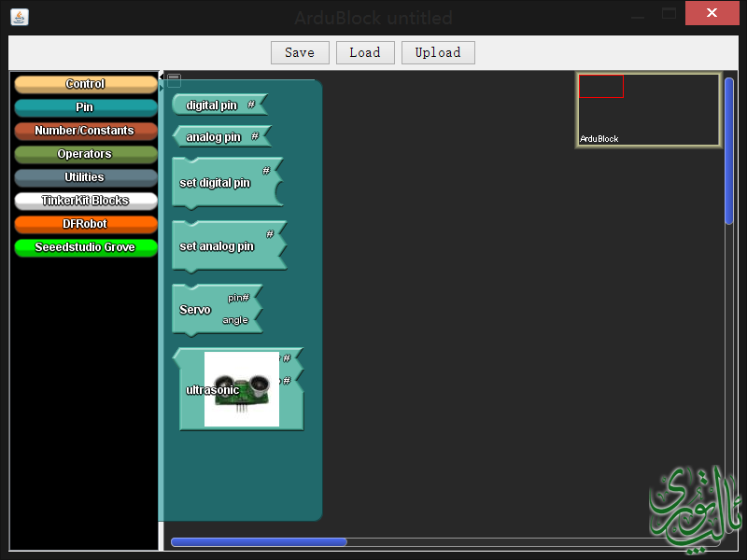
Task: Collapse the block drawer with arrow
Action: [x=161, y=77]
